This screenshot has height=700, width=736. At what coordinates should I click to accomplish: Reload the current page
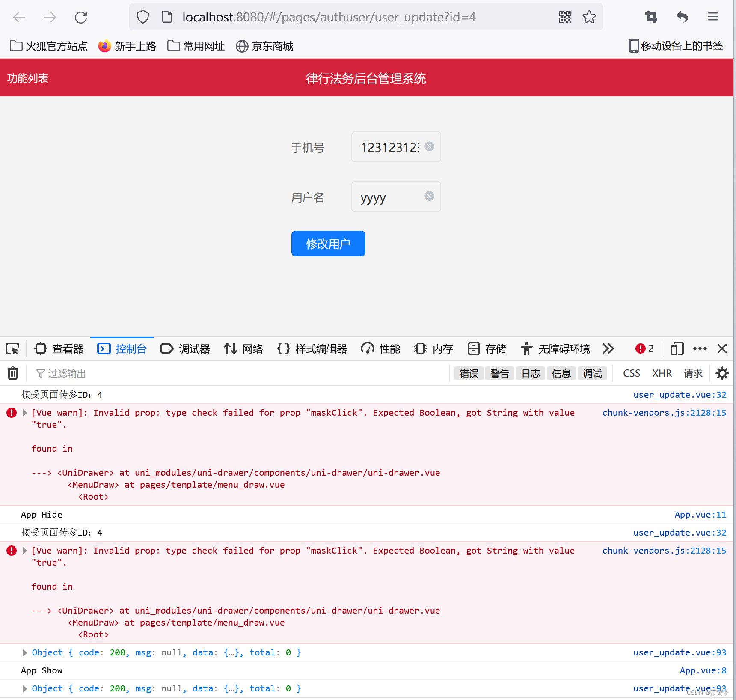click(81, 17)
